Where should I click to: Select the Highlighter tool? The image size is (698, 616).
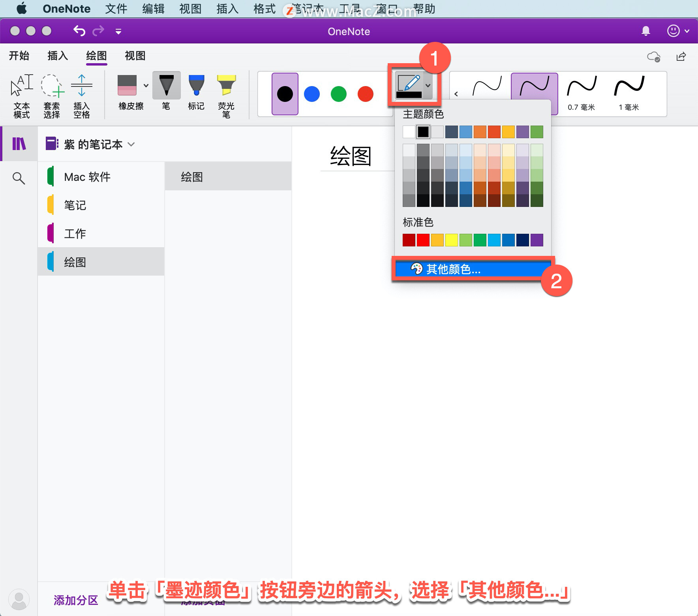[226, 96]
